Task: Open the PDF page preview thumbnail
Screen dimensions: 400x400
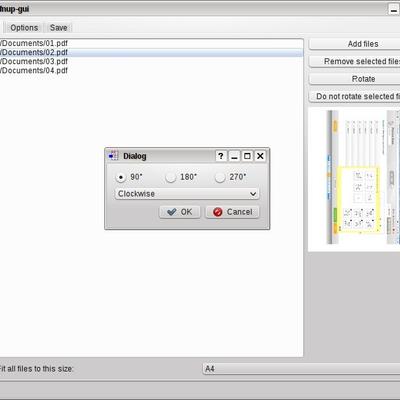Action: point(354,179)
